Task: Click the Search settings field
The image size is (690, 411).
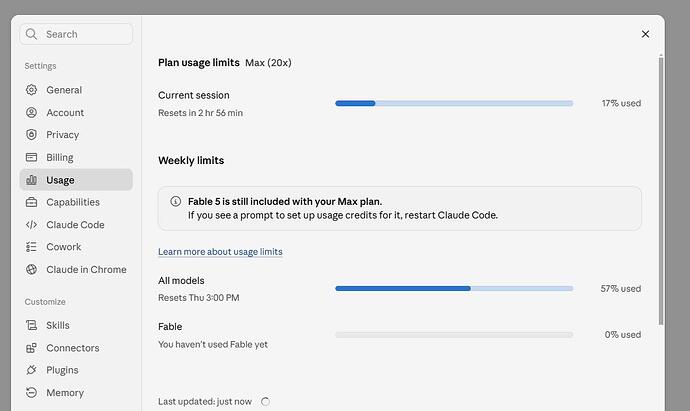Action: (x=76, y=34)
